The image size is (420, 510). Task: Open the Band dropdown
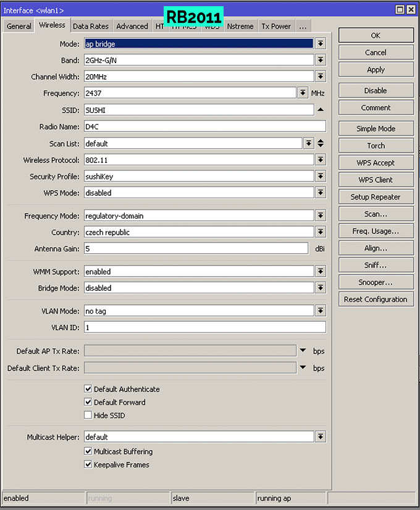[x=321, y=59]
